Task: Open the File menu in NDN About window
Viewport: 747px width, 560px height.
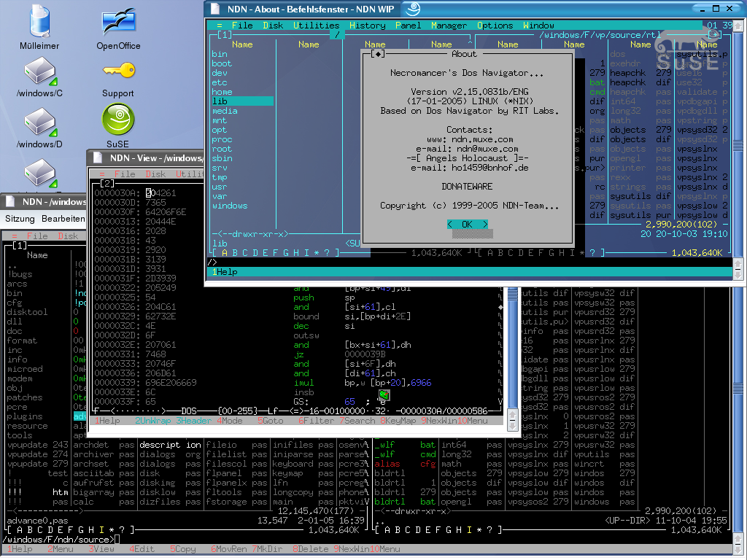Action: pyautogui.click(x=242, y=26)
